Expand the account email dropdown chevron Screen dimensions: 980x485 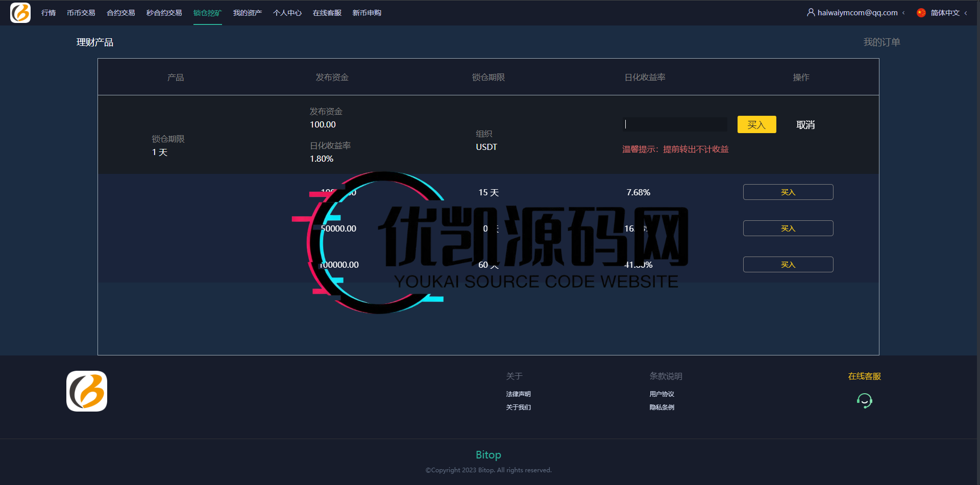tap(904, 12)
